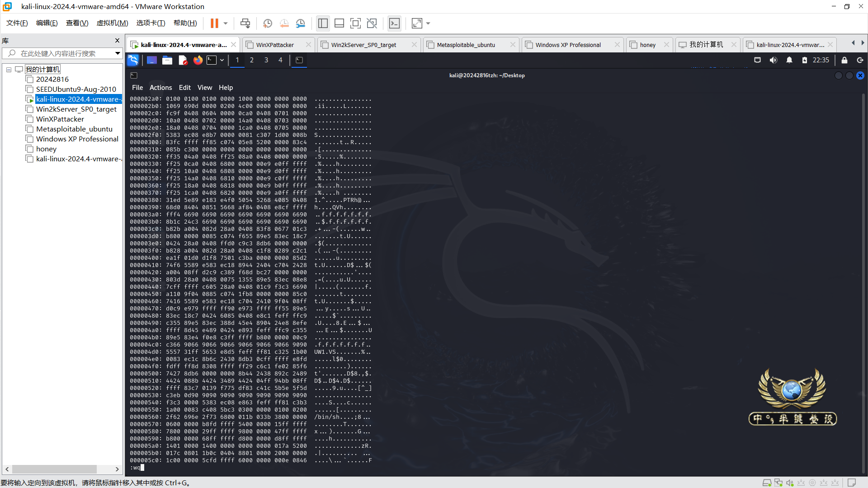
Task: Switch to Kali workspace 3
Action: [266, 60]
